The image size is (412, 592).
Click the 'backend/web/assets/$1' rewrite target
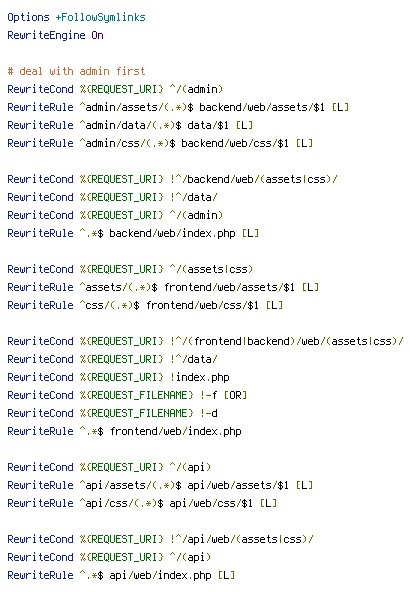[x=262, y=107]
